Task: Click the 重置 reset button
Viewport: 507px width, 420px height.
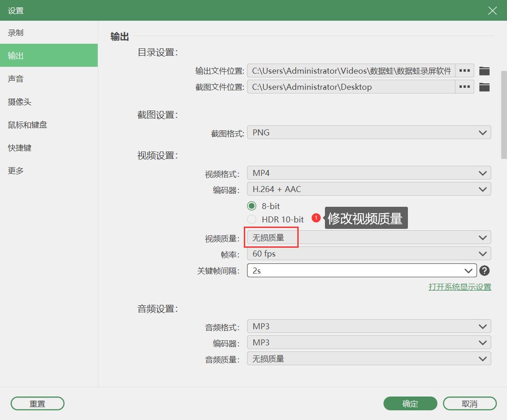Action: coord(37,403)
